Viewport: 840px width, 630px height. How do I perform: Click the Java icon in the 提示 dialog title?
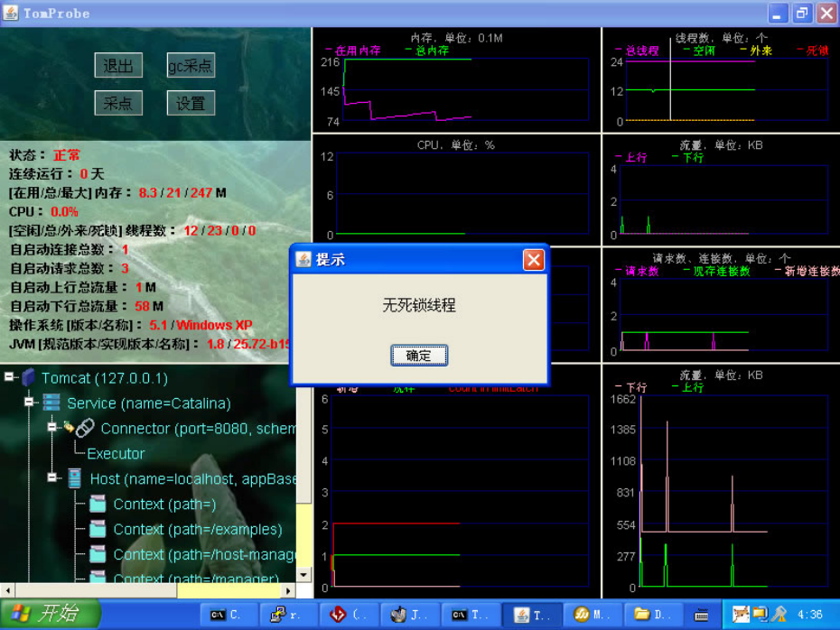(x=303, y=260)
